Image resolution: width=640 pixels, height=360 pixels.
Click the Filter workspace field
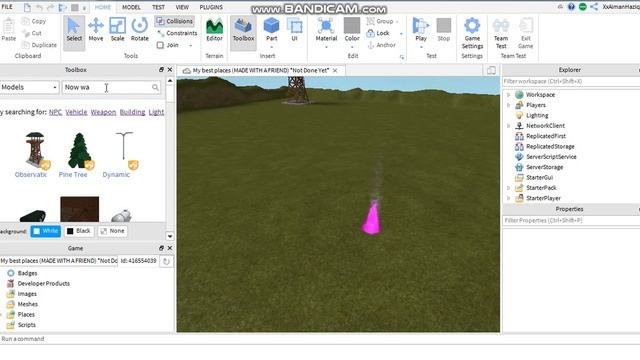pyautogui.click(x=570, y=81)
